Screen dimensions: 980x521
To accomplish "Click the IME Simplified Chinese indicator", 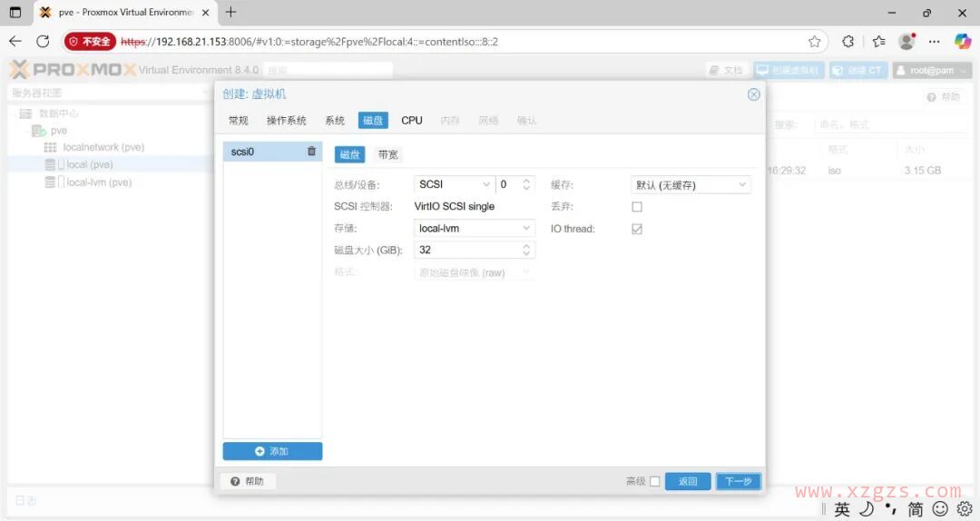I will (x=916, y=509).
